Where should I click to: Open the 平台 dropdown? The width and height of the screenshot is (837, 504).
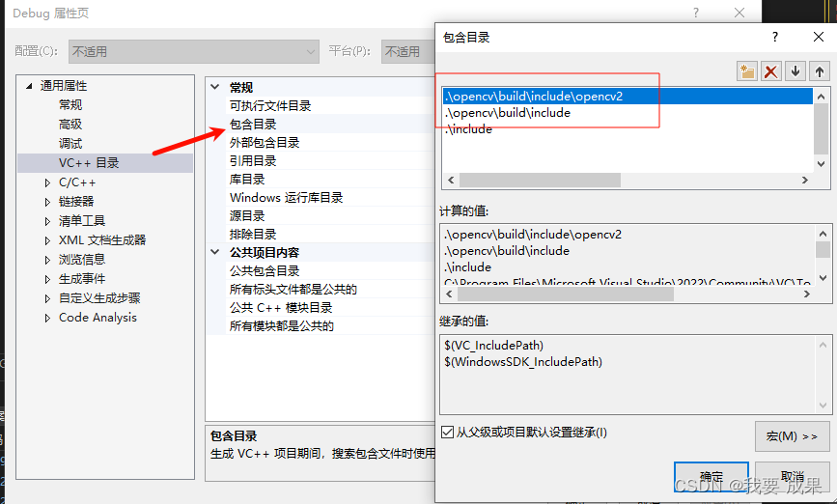click(408, 52)
